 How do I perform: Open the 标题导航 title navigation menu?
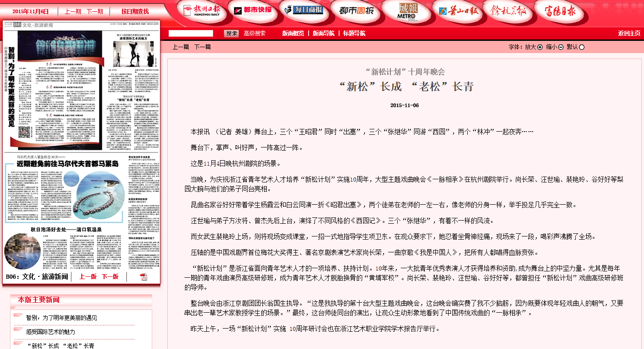(x=354, y=33)
